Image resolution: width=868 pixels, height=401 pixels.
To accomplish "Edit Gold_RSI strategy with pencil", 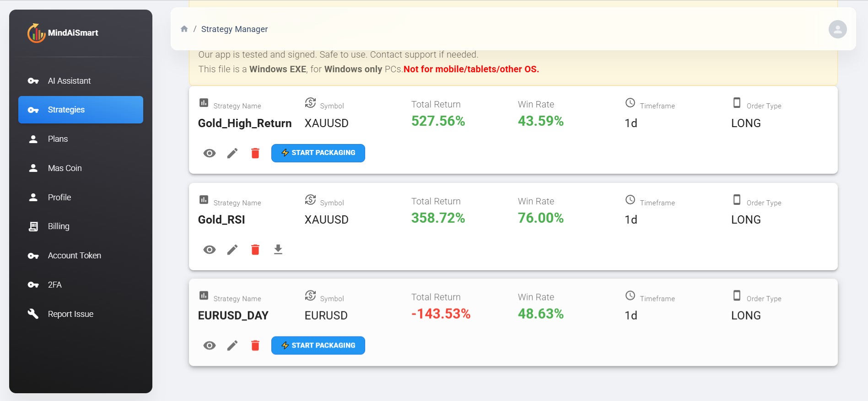I will [x=232, y=250].
